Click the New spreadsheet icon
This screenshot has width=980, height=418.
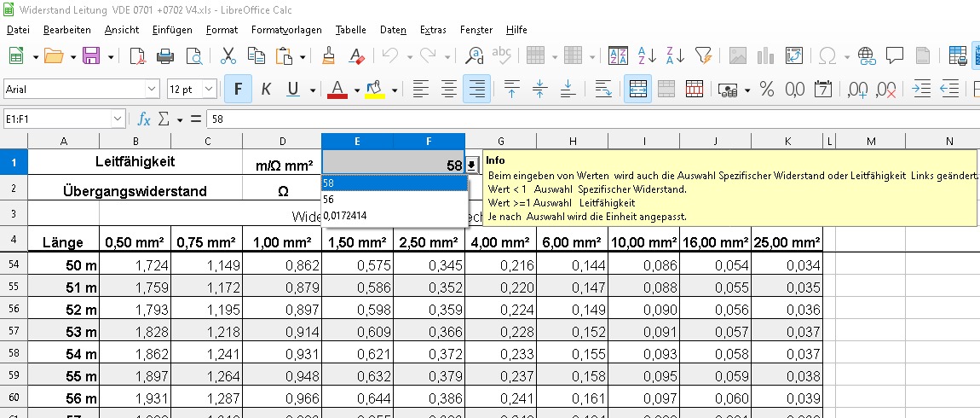[x=16, y=56]
